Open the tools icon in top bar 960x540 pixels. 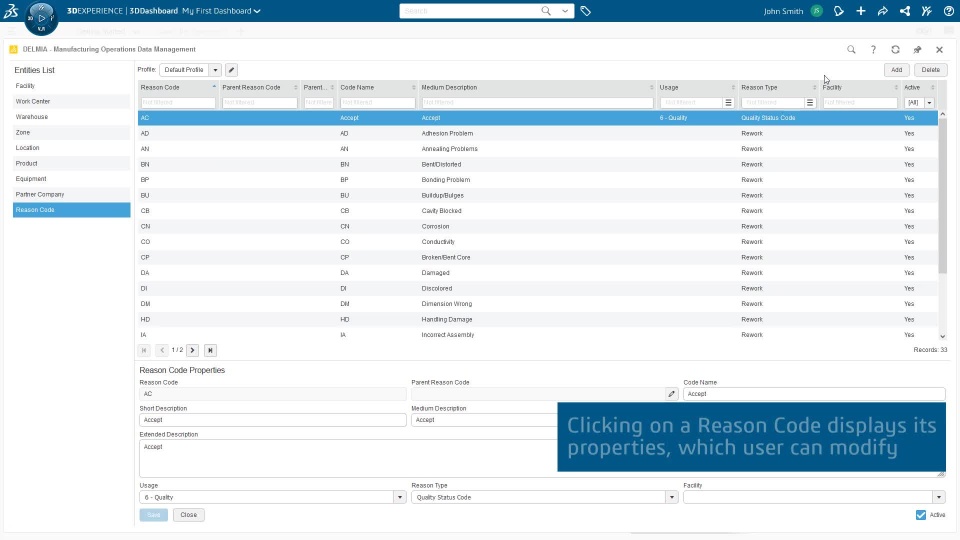[927, 11]
